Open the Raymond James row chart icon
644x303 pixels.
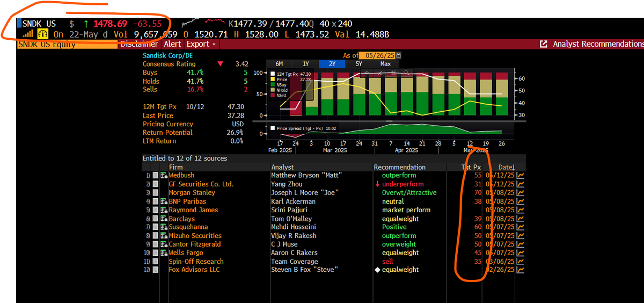click(x=520, y=210)
